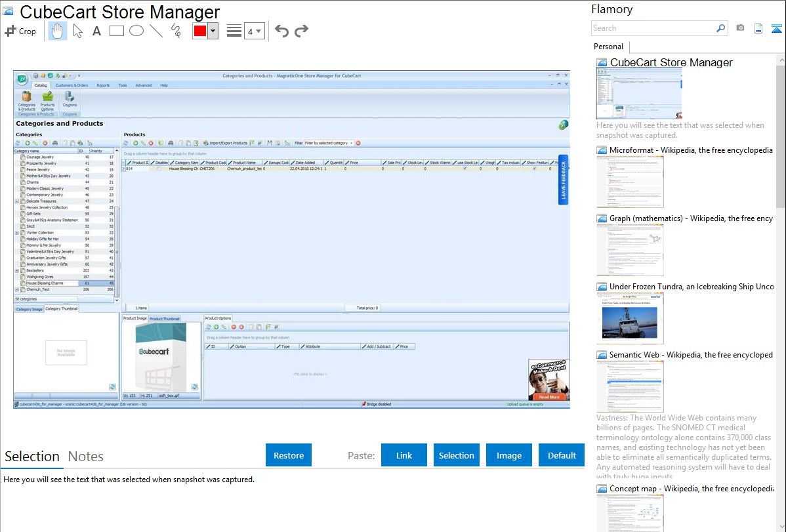Open the Customers & Orders ribbon tab
This screenshot has height=532, width=786.
coord(72,85)
